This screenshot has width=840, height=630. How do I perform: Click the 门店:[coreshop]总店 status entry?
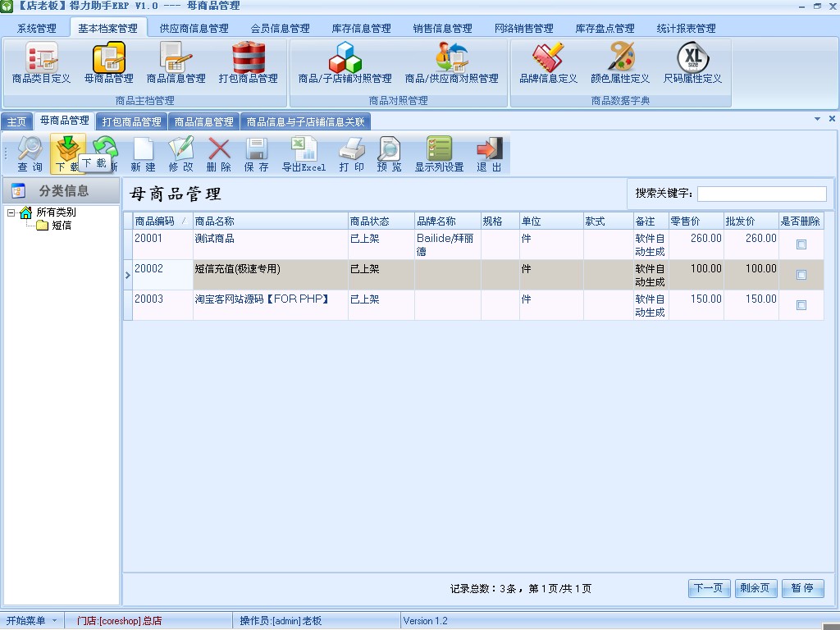[x=120, y=621]
